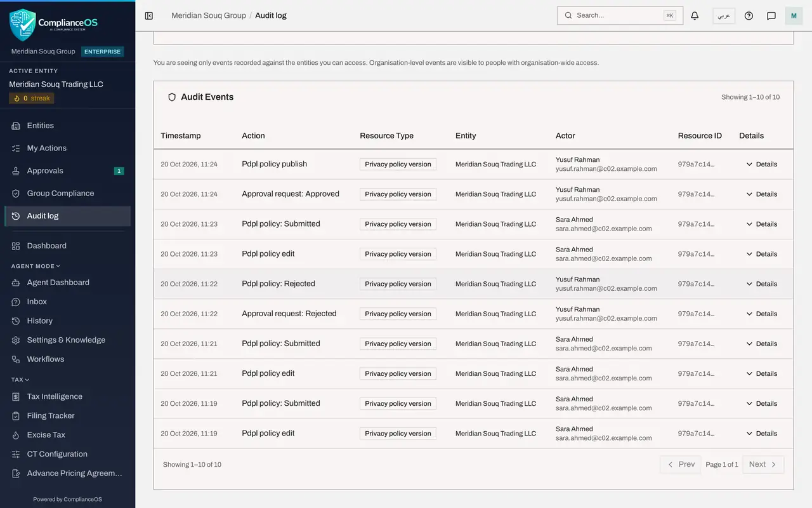Open Tax Intelligence
Viewport: 812px width, 508px height.
[x=67, y=396]
